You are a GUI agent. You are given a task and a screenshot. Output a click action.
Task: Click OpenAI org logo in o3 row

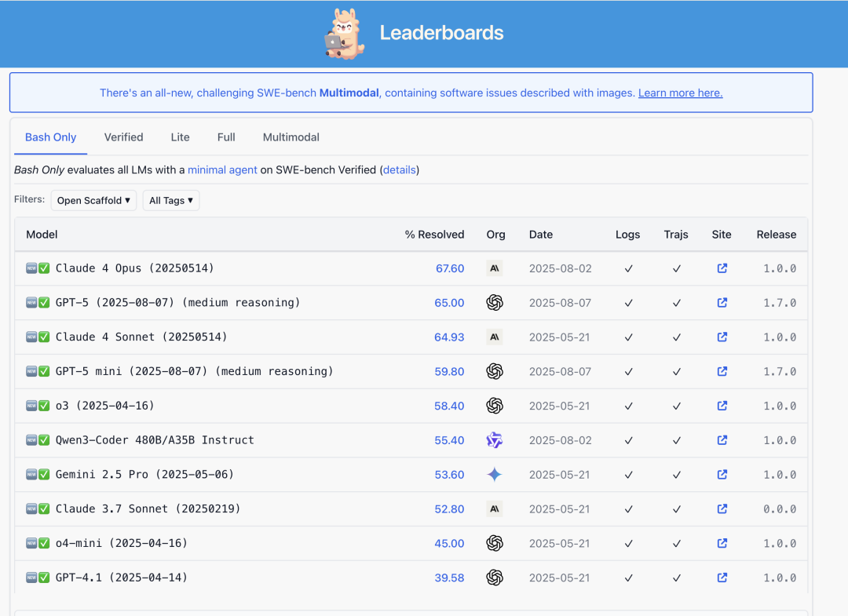495,406
